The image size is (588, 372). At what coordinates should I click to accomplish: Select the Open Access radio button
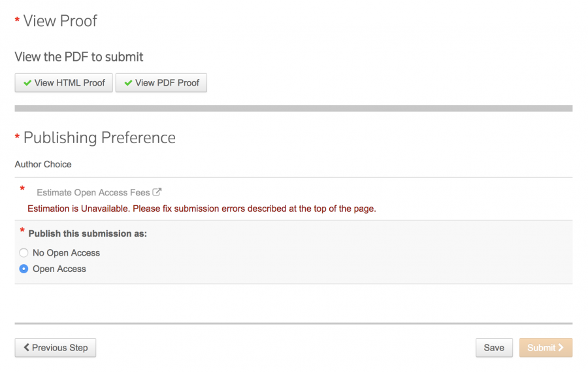point(24,269)
